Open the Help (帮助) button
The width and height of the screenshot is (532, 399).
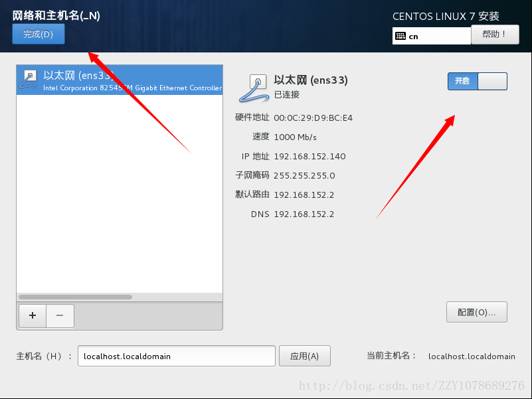(x=495, y=35)
